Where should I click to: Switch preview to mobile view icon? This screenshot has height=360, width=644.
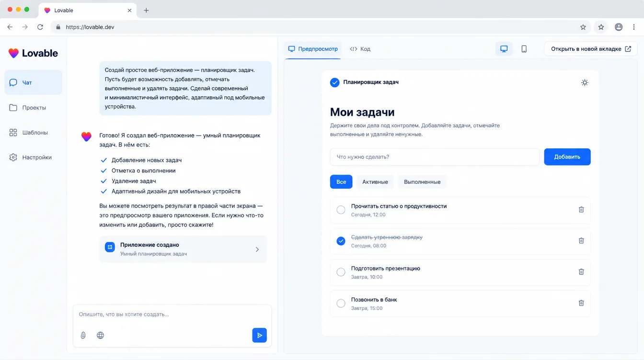[524, 49]
